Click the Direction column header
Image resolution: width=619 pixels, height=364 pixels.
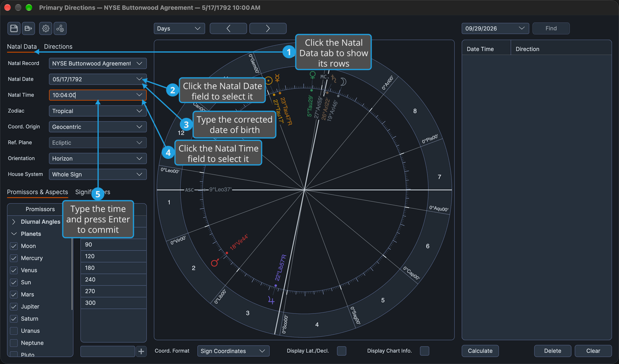[x=561, y=49]
